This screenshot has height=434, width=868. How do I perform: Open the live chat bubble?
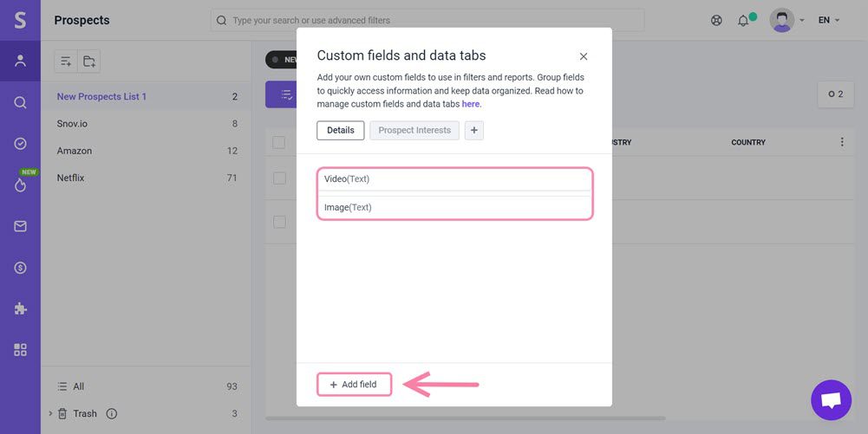(831, 400)
